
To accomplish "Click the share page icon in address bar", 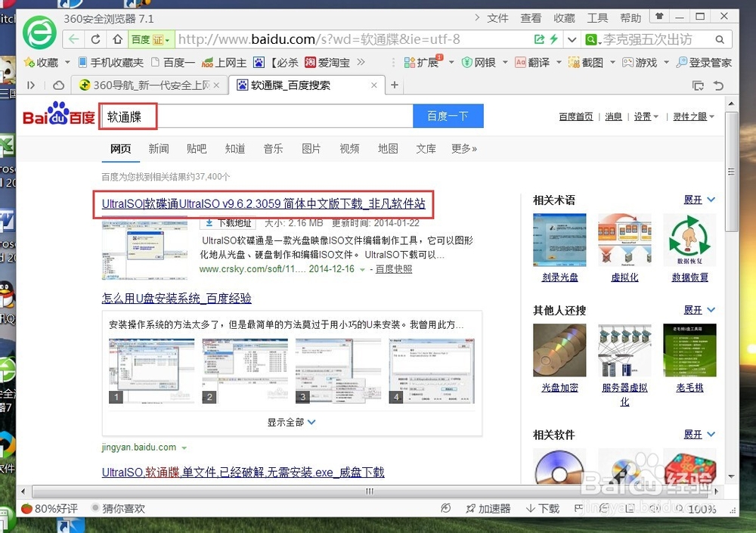I will click(x=539, y=39).
